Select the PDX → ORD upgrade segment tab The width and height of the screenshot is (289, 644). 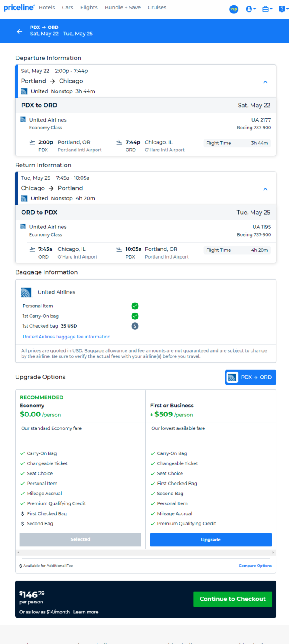coord(251,377)
